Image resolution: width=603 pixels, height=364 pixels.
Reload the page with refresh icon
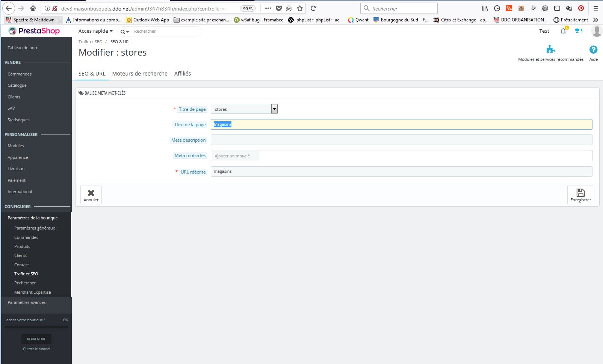[x=314, y=8]
